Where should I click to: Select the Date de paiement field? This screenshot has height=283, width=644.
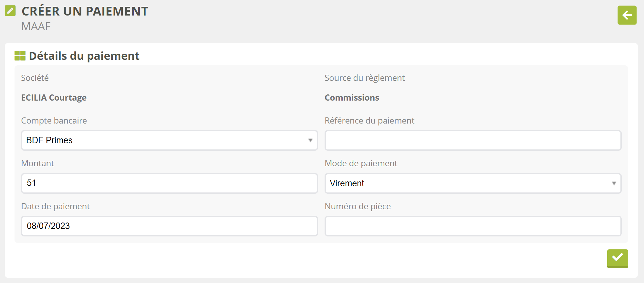coord(169,226)
